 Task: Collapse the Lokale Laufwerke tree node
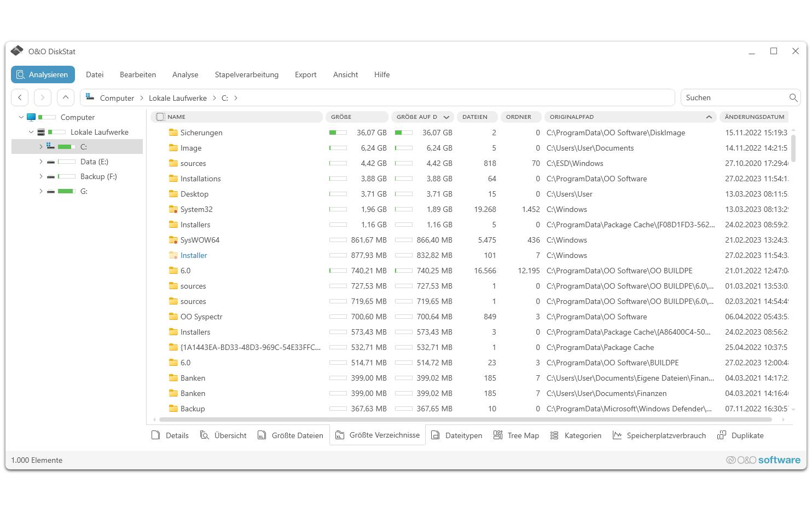(31, 132)
